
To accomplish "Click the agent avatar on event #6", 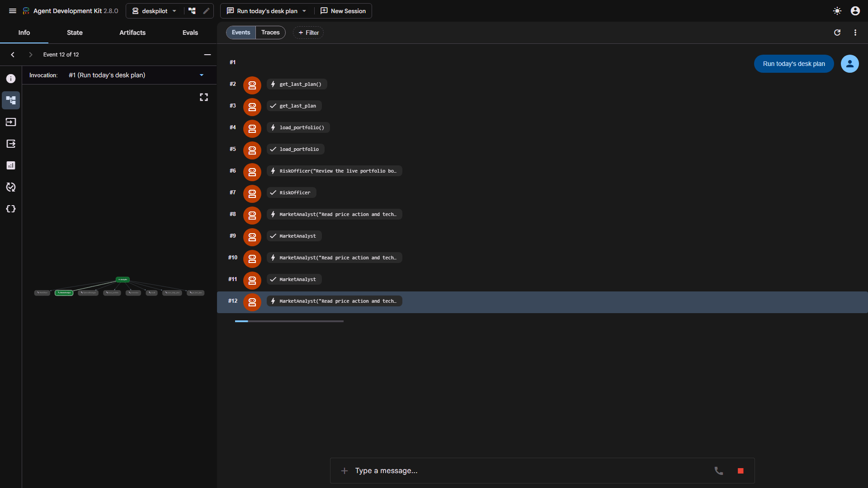I will pos(252,172).
